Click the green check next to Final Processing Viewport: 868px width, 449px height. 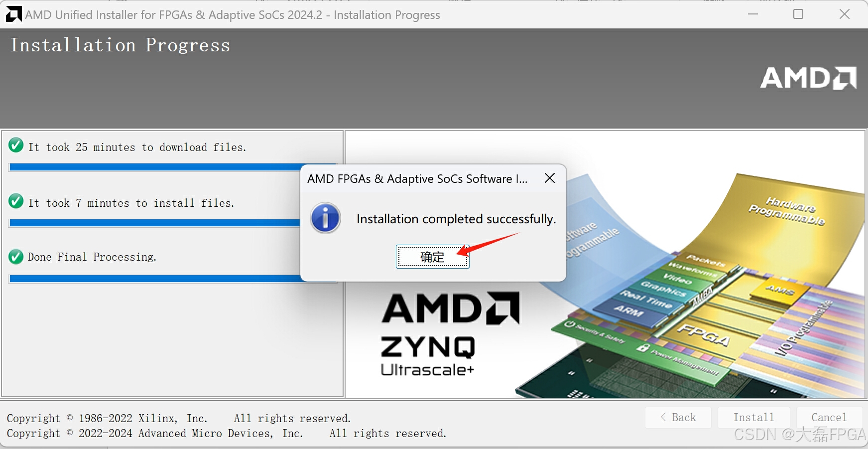point(16,257)
